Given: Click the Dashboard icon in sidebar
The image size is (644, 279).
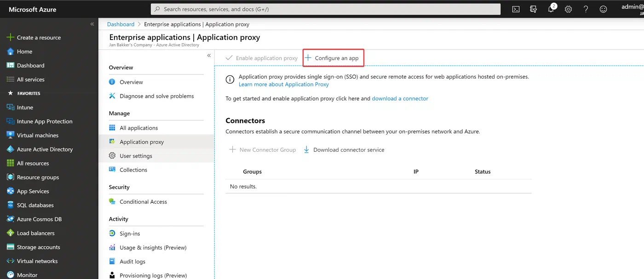Looking at the screenshot, I should click(10, 65).
